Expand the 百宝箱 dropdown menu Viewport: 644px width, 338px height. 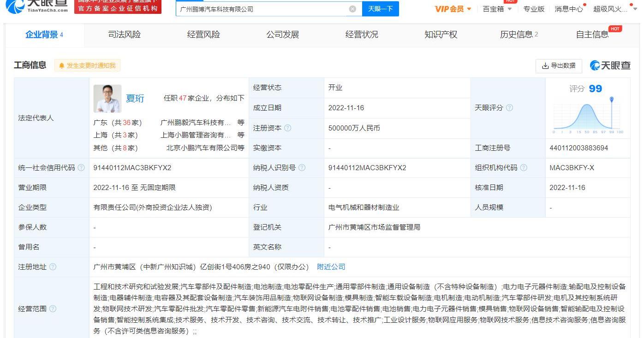(x=497, y=9)
